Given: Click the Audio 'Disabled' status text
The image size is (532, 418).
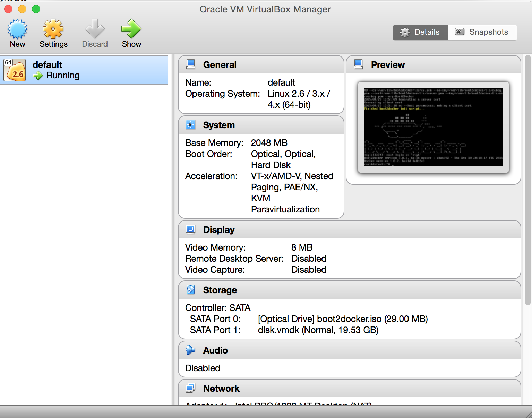Looking at the screenshot, I should pos(203,368).
